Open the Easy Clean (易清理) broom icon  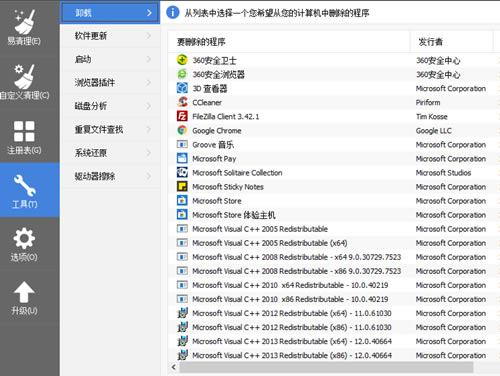click(x=24, y=21)
